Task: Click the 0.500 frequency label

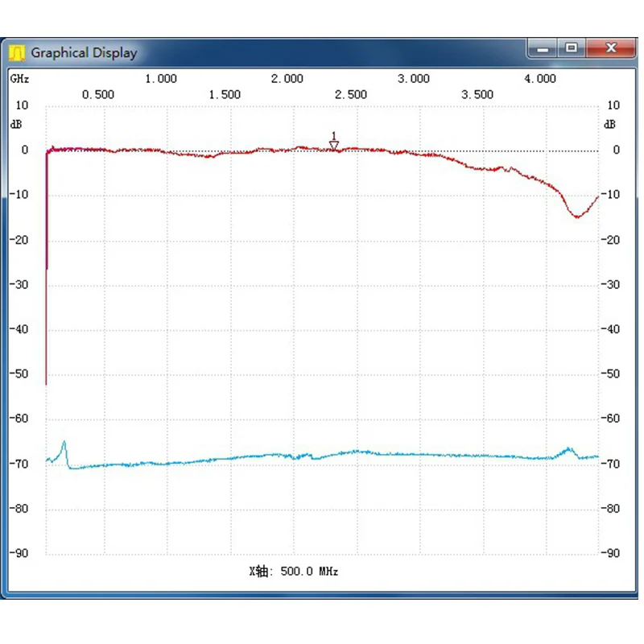Action: (x=98, y=94)
